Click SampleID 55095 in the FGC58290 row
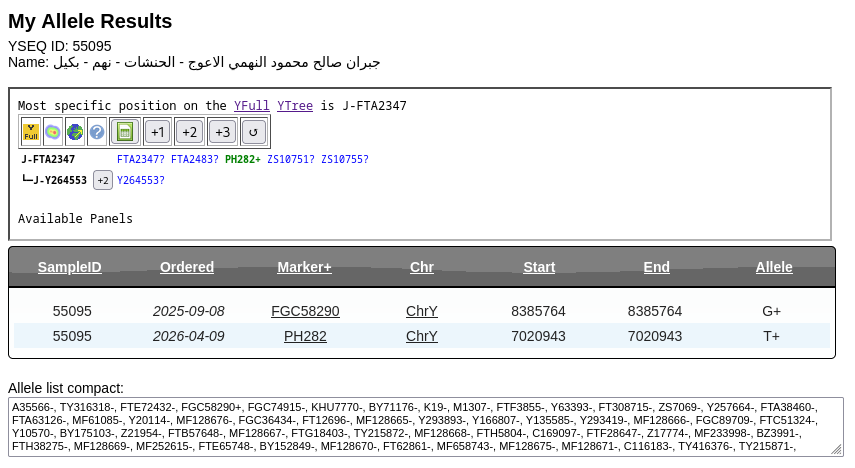855x468 pixels. point(72,311)
